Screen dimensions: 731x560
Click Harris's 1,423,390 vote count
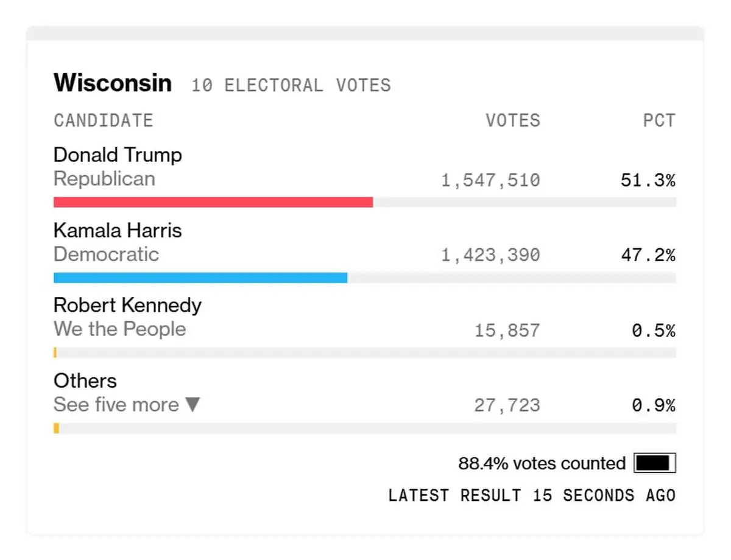pyautogui.click(x=491, y=255)
